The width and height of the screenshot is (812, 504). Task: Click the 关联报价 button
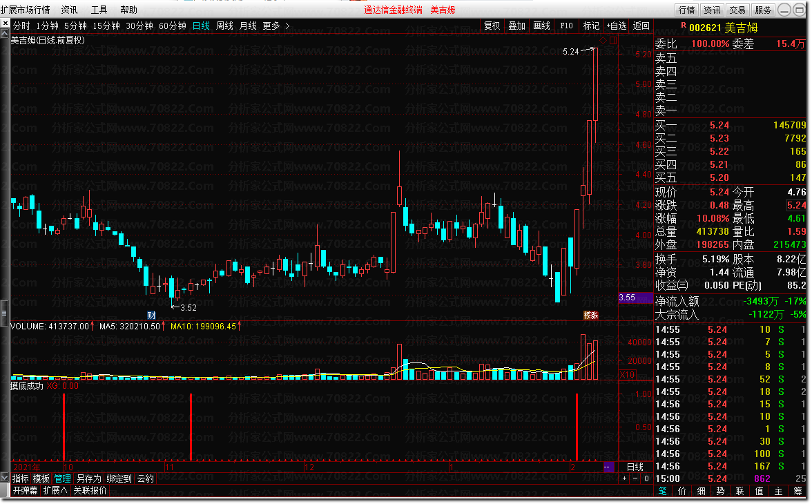click(90, 490)
